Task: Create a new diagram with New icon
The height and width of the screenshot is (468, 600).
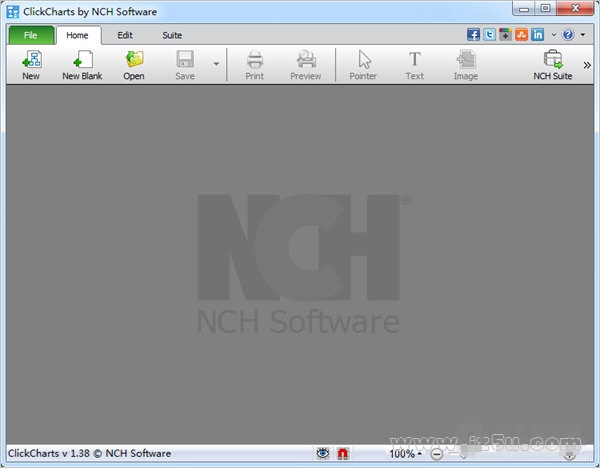Action: click(x=31, y=65)
